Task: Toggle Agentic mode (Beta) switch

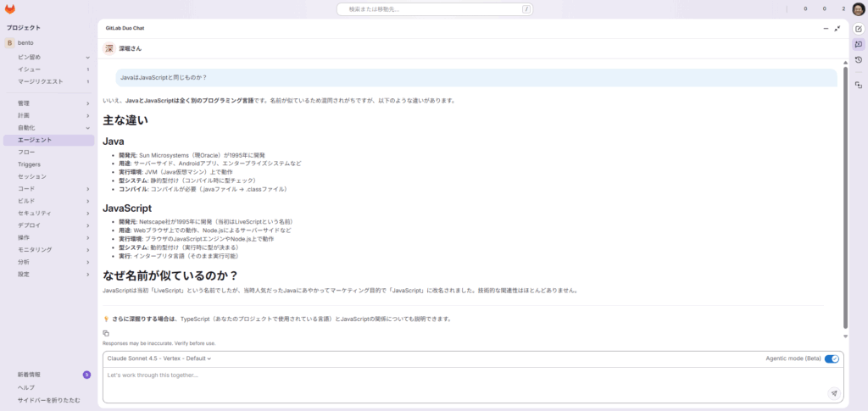Action: [832, 358]
